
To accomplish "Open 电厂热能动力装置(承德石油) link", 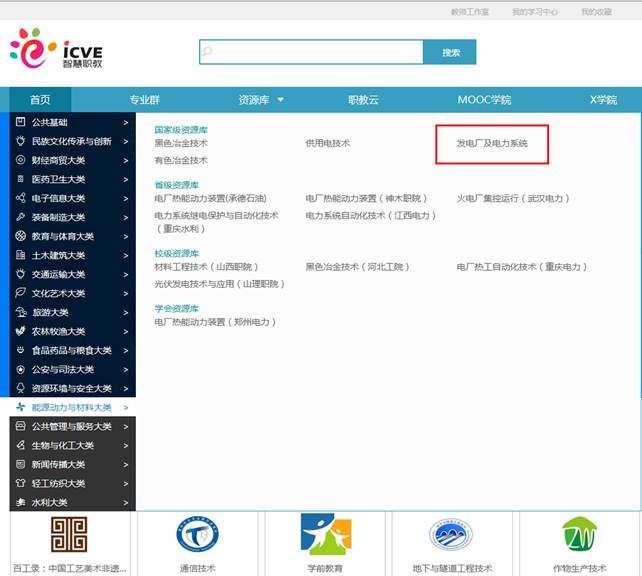I will coord(210,199).
